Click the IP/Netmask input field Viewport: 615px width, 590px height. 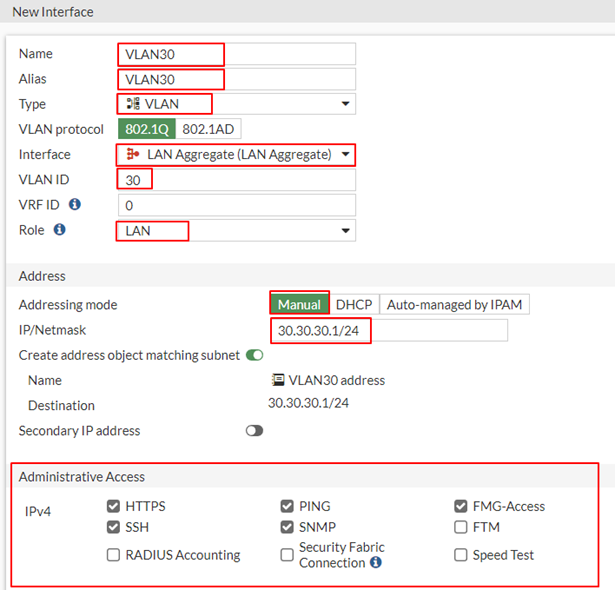[389, 330]
